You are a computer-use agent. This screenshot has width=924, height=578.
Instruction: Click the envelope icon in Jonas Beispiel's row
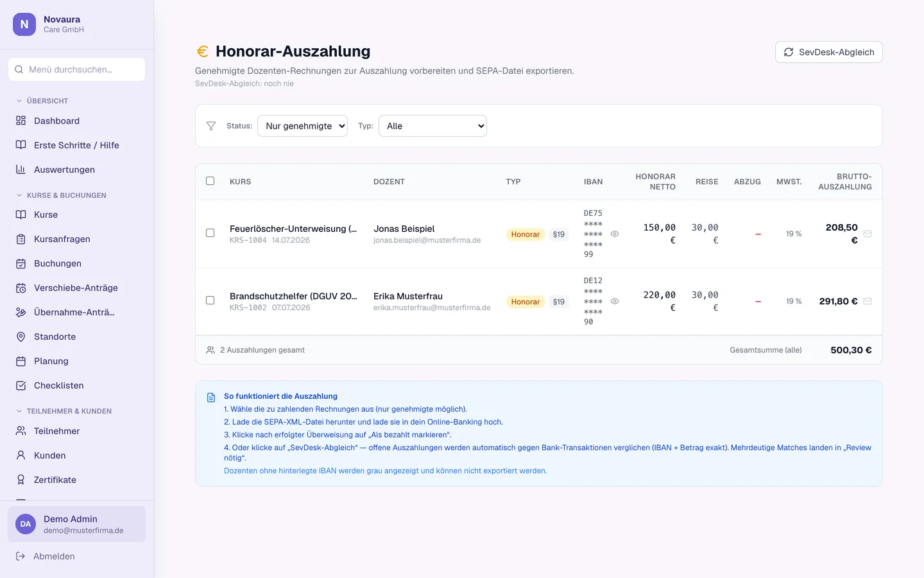pos(868,234)
